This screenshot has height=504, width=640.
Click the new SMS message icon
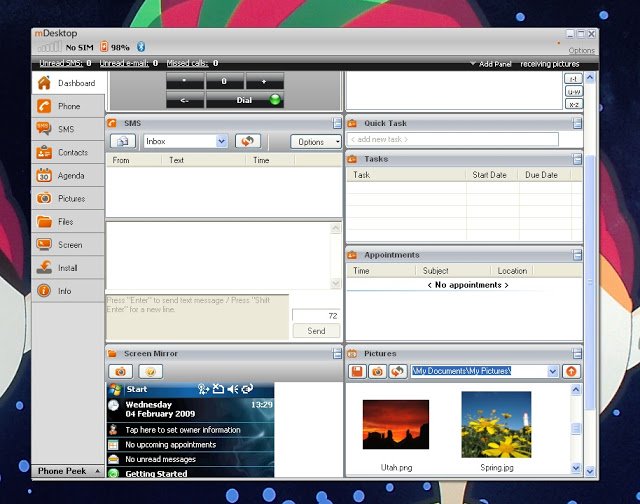coord(122,142)
